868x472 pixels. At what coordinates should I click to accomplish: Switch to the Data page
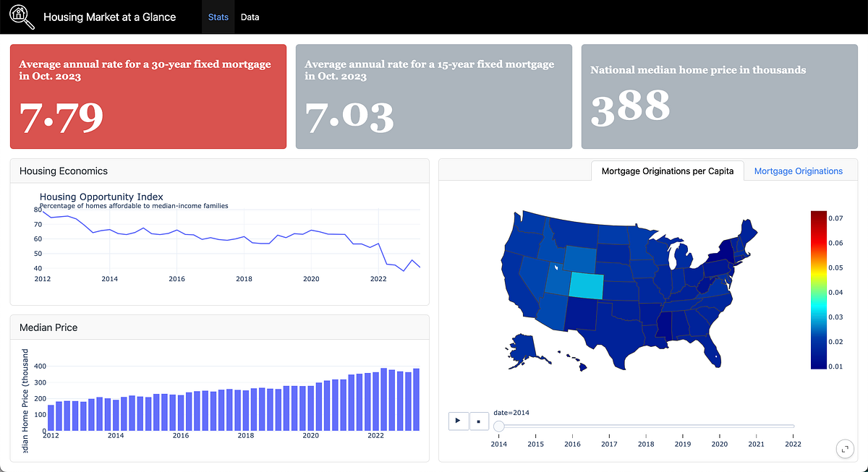click(250, 17)
